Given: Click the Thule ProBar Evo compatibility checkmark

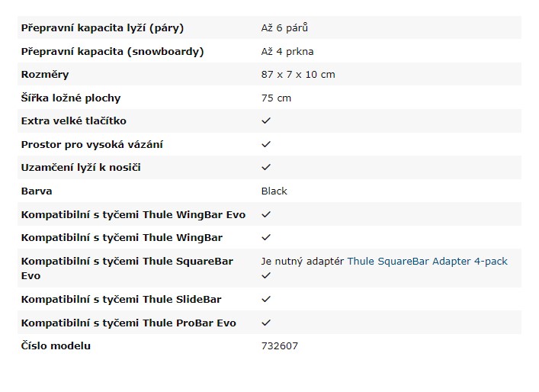Looking at the screenshot, I should [266, 323].
